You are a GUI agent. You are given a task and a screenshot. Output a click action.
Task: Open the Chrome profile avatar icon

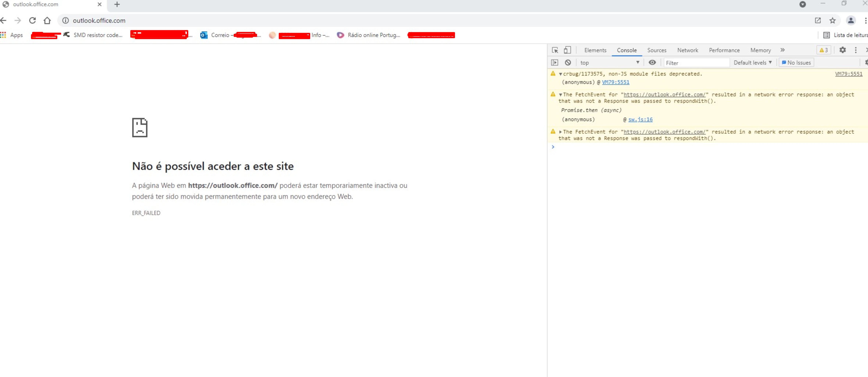[x=851, y=21]
